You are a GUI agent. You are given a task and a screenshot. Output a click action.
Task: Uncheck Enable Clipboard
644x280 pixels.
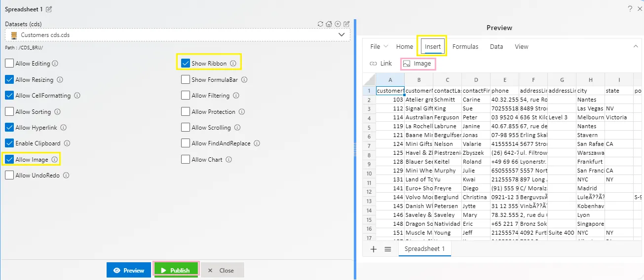pos(9,143)
